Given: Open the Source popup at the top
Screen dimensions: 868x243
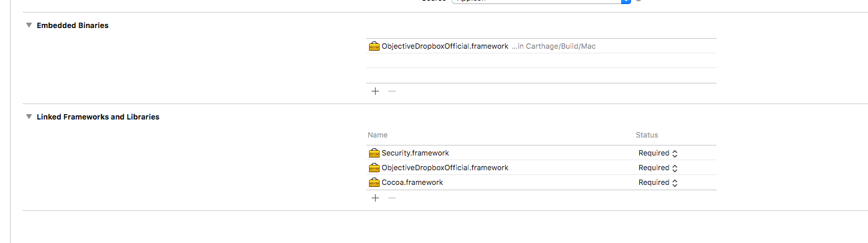Looking at the screenshot, I should (x=541, y=1).
